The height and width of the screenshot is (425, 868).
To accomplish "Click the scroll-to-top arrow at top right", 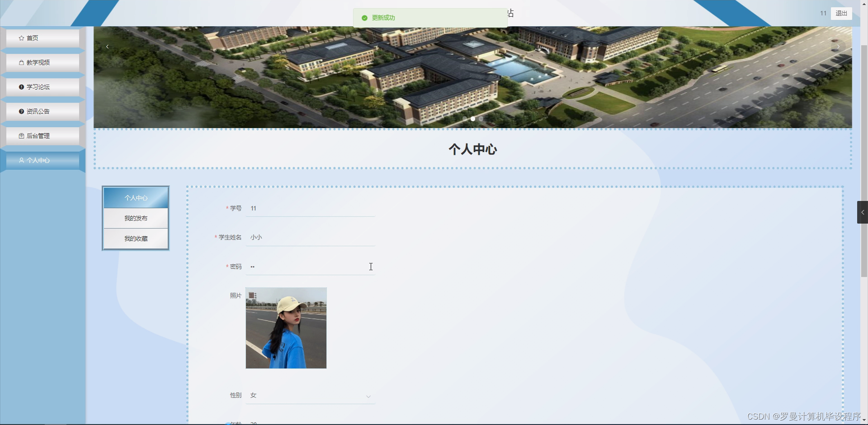I will point(863,4).
